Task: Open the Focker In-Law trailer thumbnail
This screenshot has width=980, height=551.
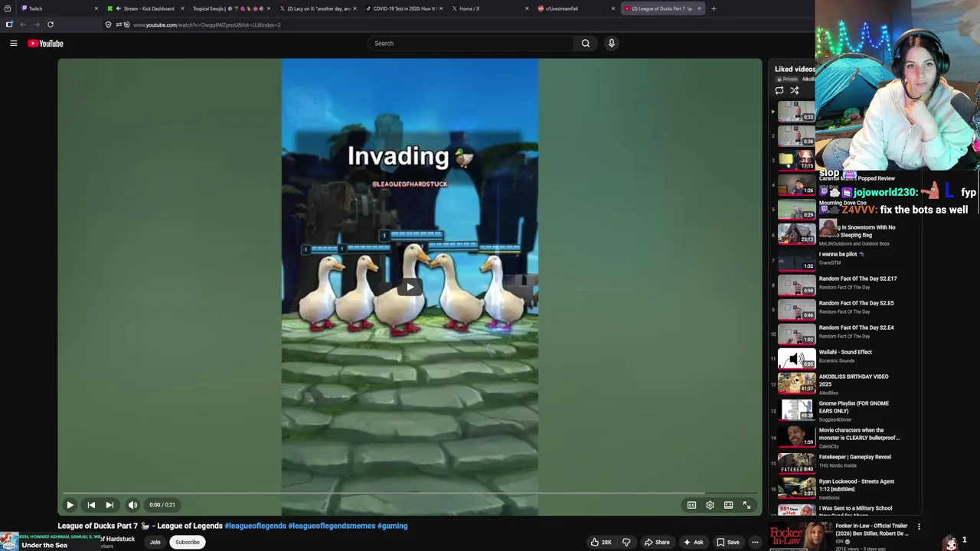Action: pyautogui.click(x=801, y=536)
